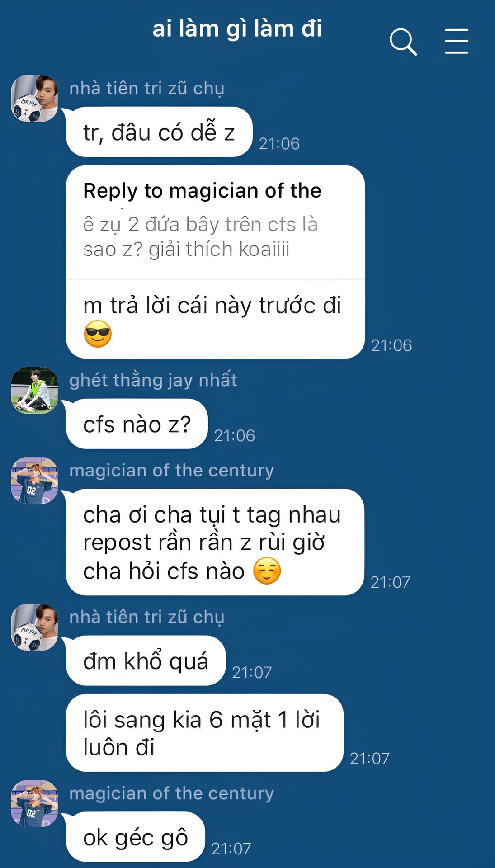The height and width of the screenshot is (868, 495).
Task: Tap the sender name "ghét thằng jay nhất"
Action: (x=153, y=380)
